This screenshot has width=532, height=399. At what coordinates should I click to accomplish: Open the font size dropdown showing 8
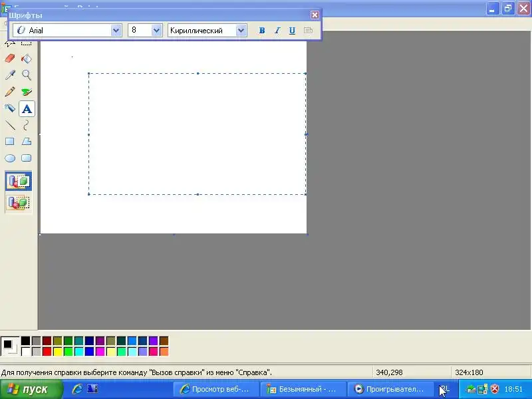(x=156, y=31)
